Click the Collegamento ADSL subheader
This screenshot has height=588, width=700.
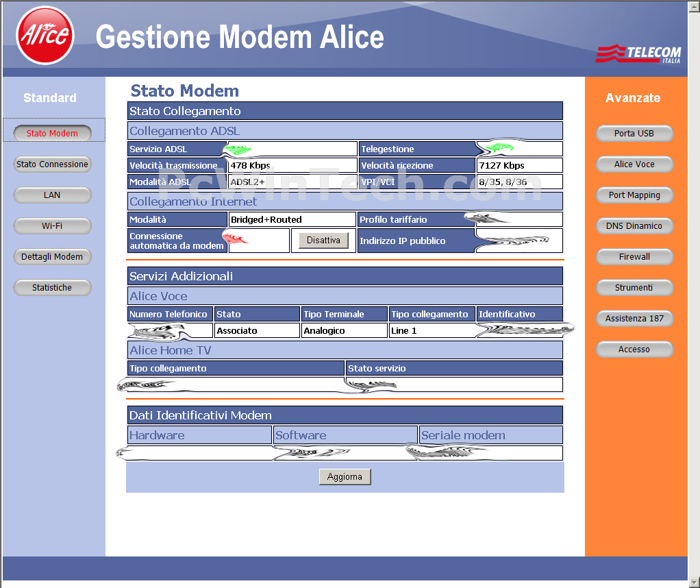345,131
